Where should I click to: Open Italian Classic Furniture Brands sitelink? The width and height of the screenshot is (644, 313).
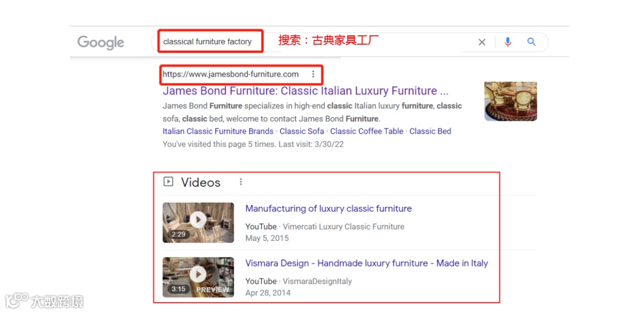point(218,131)
